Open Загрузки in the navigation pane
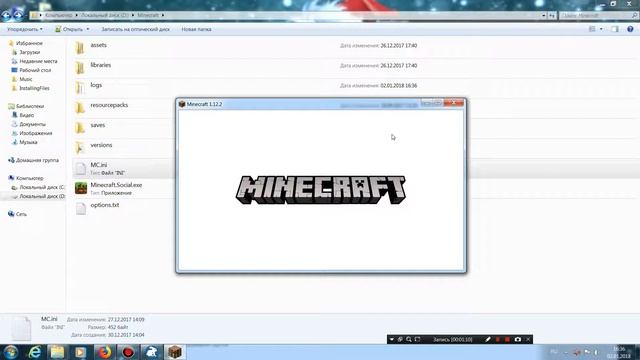Screen dimensions: 640x360 coord(30,52)
